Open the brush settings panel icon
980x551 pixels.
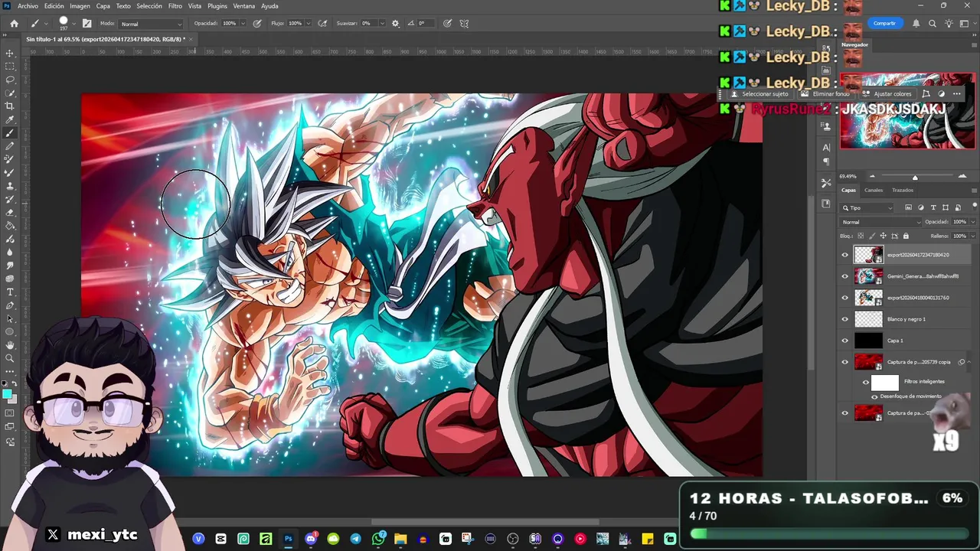coord(87,24)
